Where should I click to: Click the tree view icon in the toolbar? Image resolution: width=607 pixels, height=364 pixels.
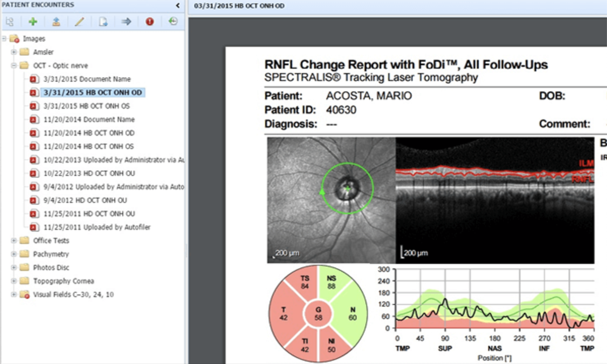pyautogui.click(x=10, y=22)
